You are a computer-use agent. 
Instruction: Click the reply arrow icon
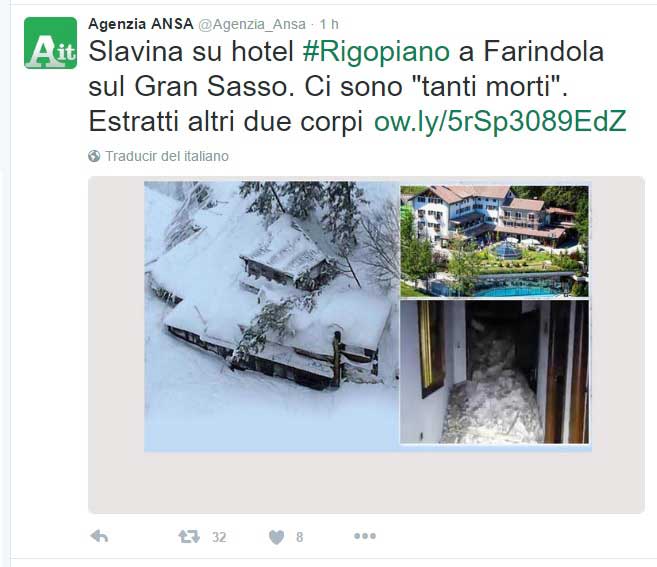99,536
